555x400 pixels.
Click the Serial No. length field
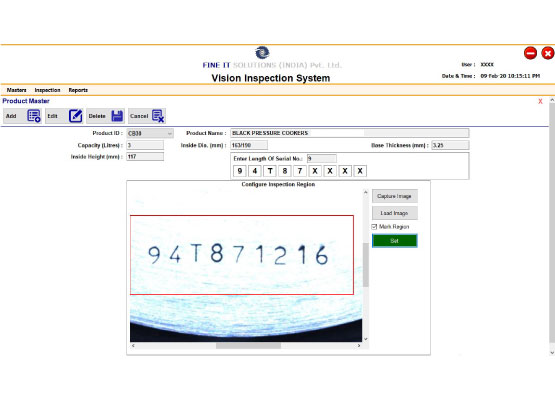pyautogui.click(x=321, y=159)
